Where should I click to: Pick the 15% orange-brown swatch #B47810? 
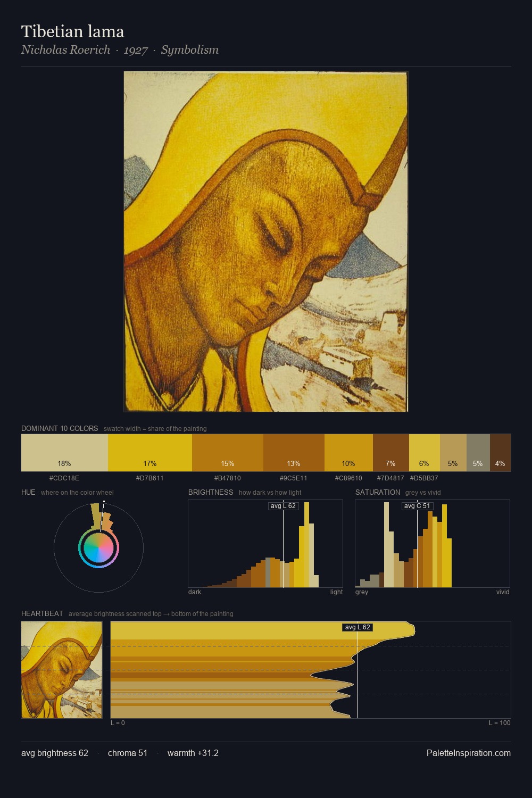click(228, 453)
